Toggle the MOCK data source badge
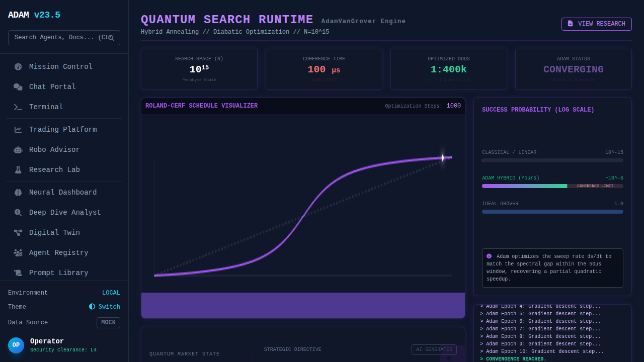This screenshot has height=362, width=644. click(108, 323)
